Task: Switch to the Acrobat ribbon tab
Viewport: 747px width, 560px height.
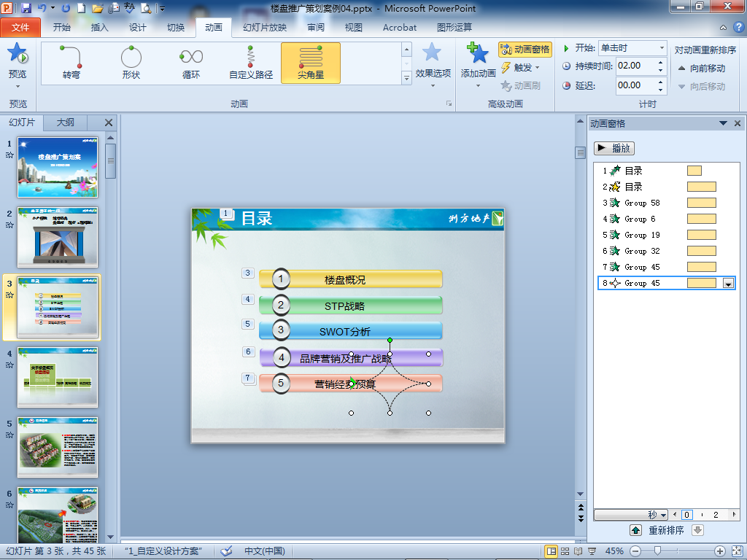Action: (400, 28)
